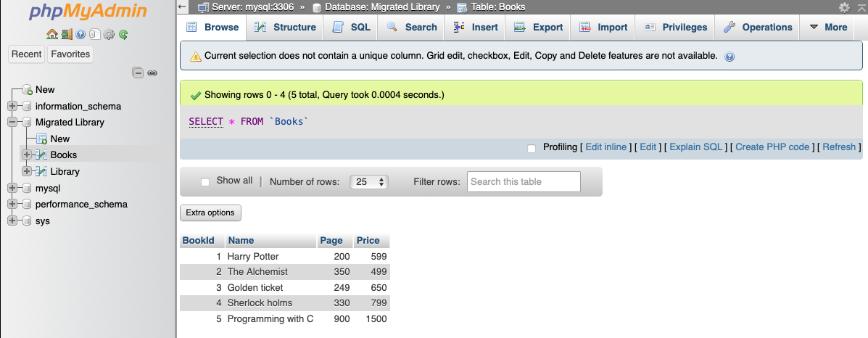Open phpMyAdmin documentation help icon

click(x=80, y=34)
